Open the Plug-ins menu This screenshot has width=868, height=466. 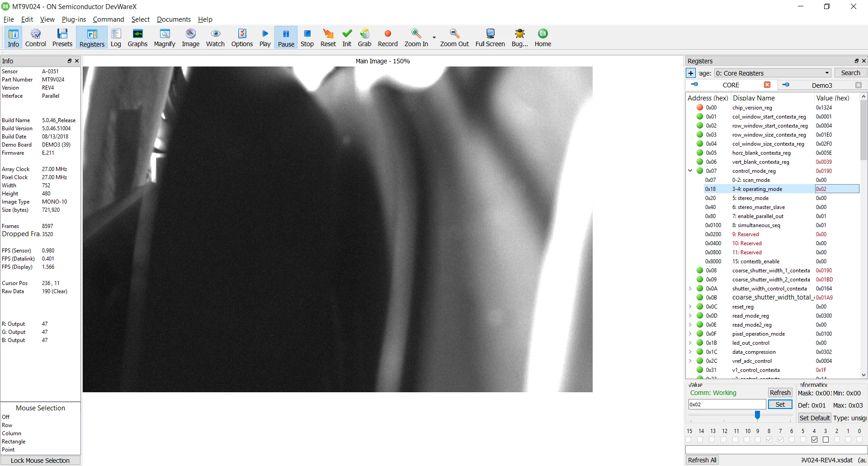(74, 19)
